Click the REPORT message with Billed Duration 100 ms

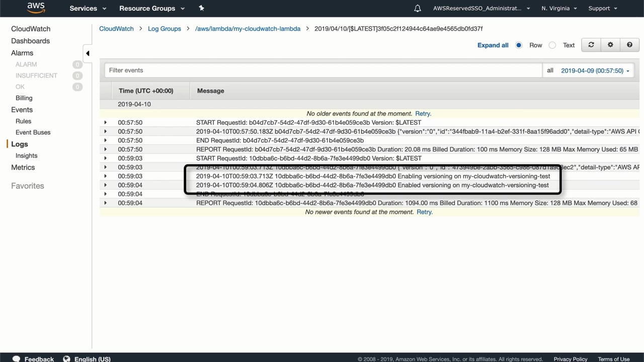click(x=418, y=149)
